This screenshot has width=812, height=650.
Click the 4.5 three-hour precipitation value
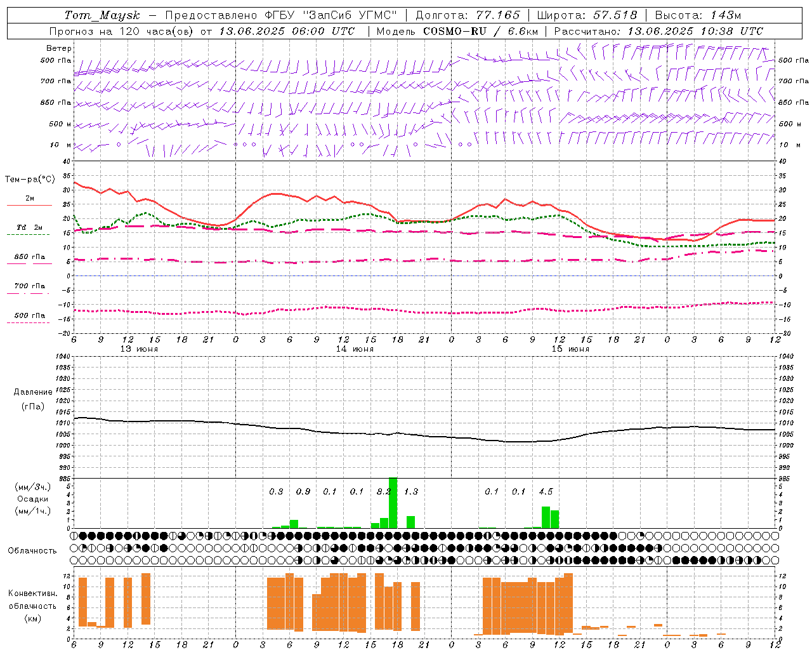(546, 491)
